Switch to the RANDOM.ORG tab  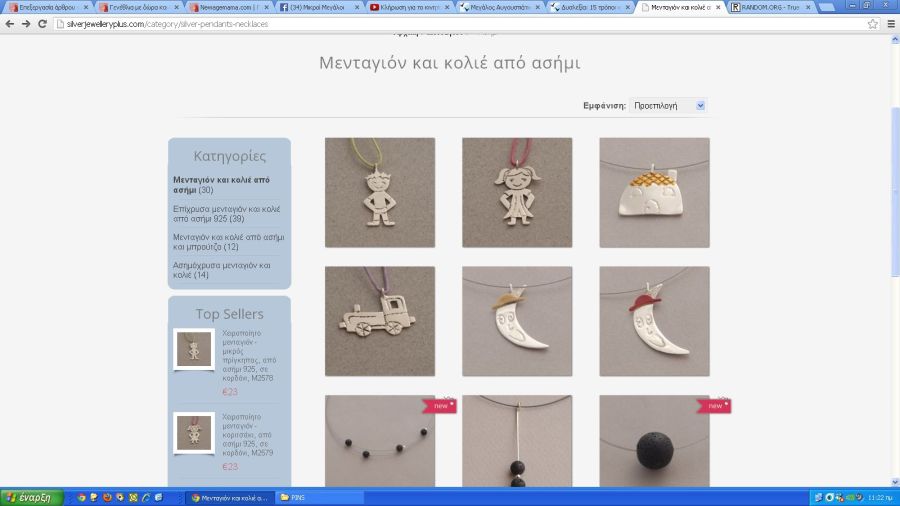[x=770, y=7]
